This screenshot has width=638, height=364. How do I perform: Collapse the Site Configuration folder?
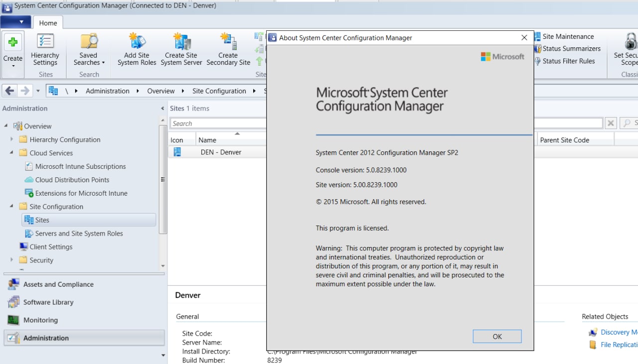coord(11,207)
